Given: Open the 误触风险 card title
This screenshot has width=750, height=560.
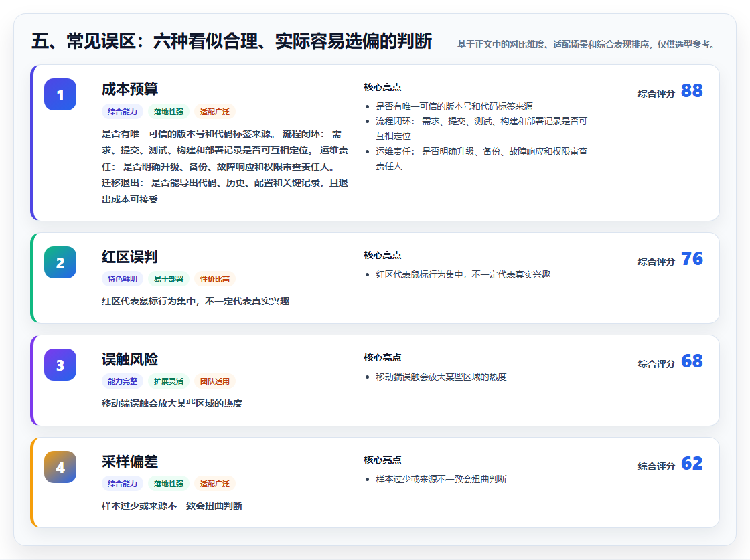Looking at the screenshot, I should [130, 359].
